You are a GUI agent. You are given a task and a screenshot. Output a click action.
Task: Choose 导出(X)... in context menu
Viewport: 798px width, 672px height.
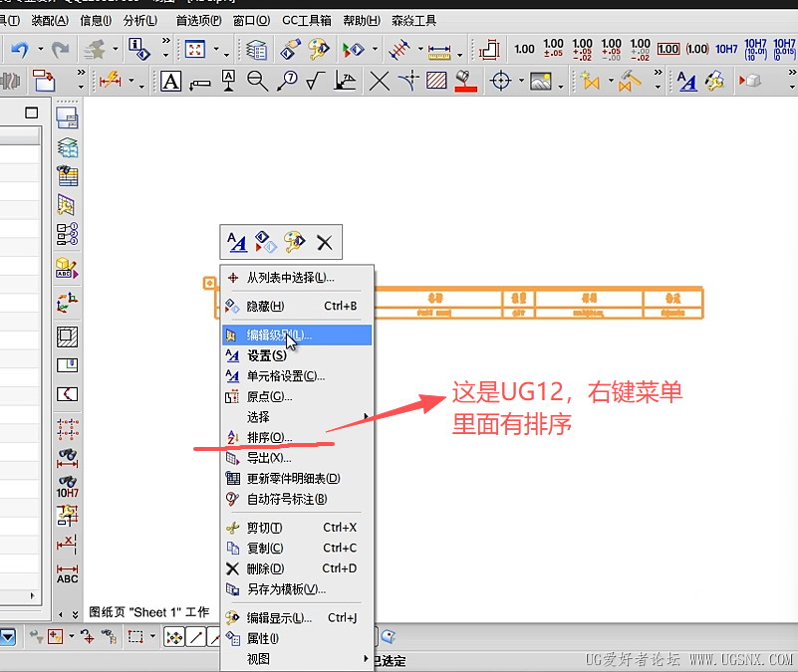tap(297, 458)
